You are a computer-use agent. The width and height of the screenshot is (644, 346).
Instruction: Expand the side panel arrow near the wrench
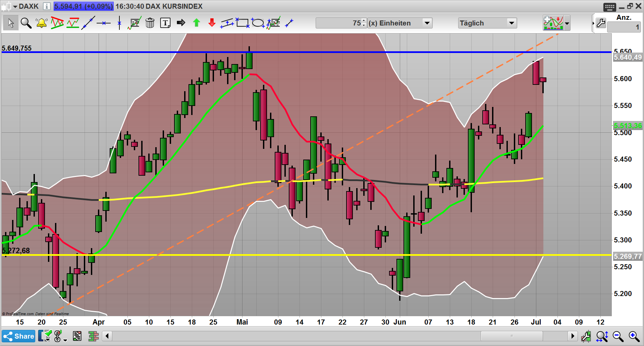click(593, 23)
